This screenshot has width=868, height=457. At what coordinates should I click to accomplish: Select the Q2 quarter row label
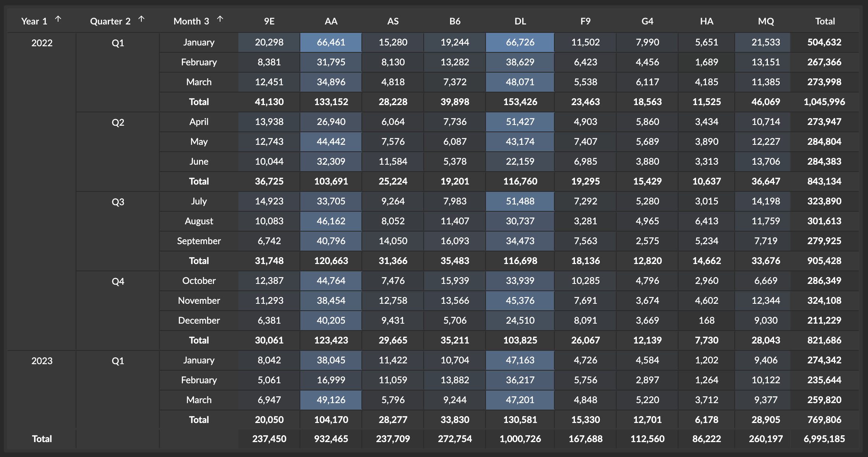118,122
